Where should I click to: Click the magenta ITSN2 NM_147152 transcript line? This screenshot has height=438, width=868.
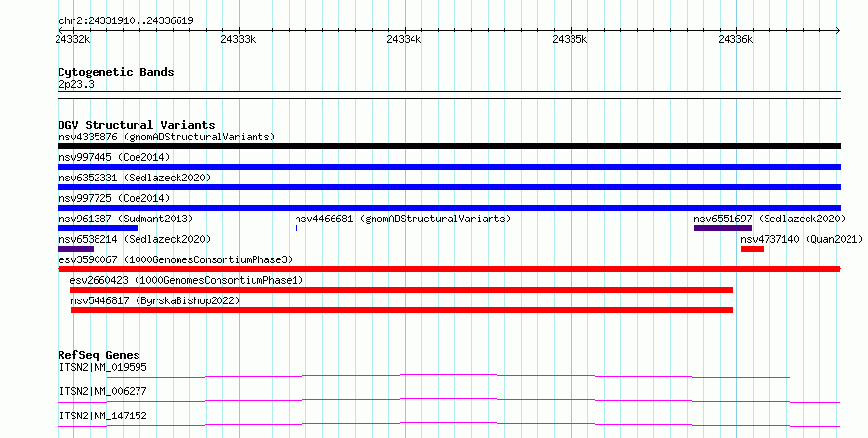[449, 424]
